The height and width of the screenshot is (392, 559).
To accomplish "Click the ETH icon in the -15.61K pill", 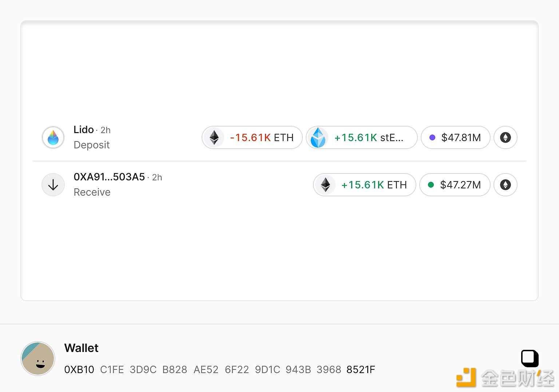I will (214, 137).
